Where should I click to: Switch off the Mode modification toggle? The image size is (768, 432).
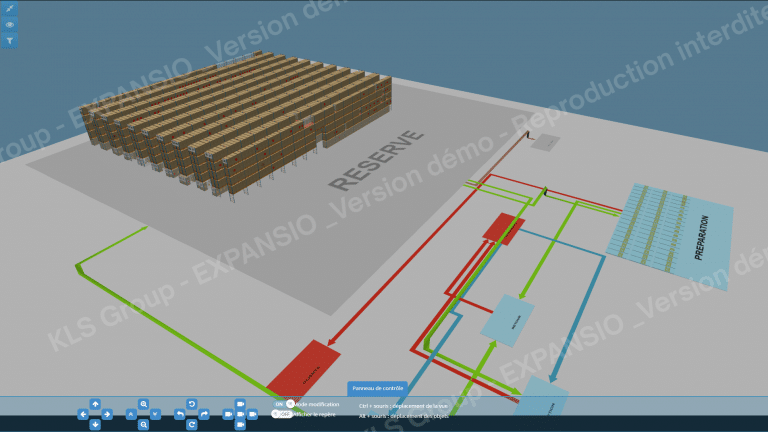coord(284,404)
